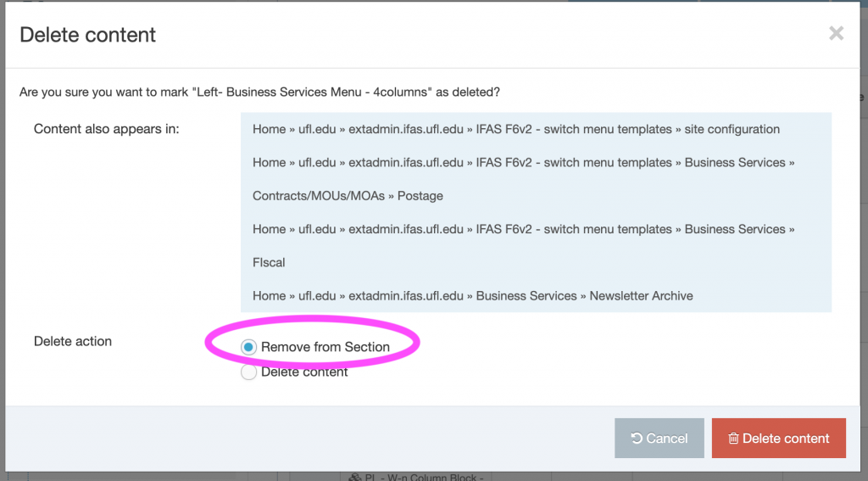Select the Contracts/MOUs/MOAs » Postage path line
This screenshot has width=868, height=481.
pyautogui.click(x=348, y=196)
